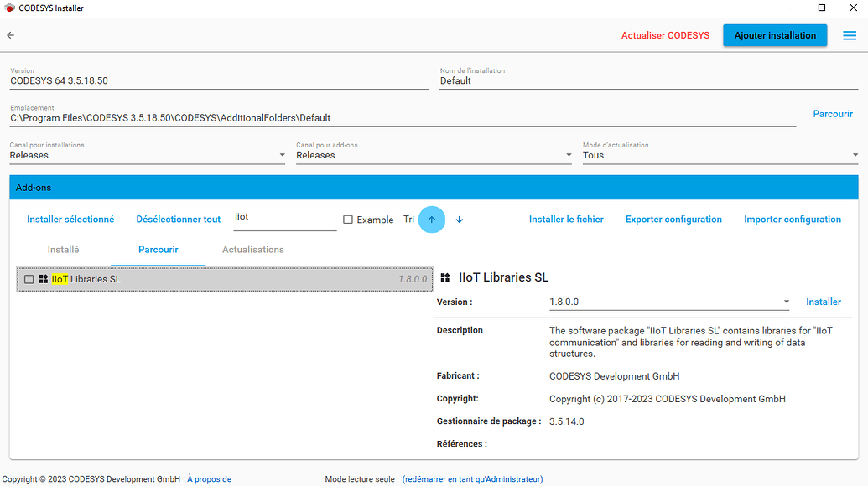The image size is (868, 486).
Task: Click the package icon in the details header
Action: 444,277
